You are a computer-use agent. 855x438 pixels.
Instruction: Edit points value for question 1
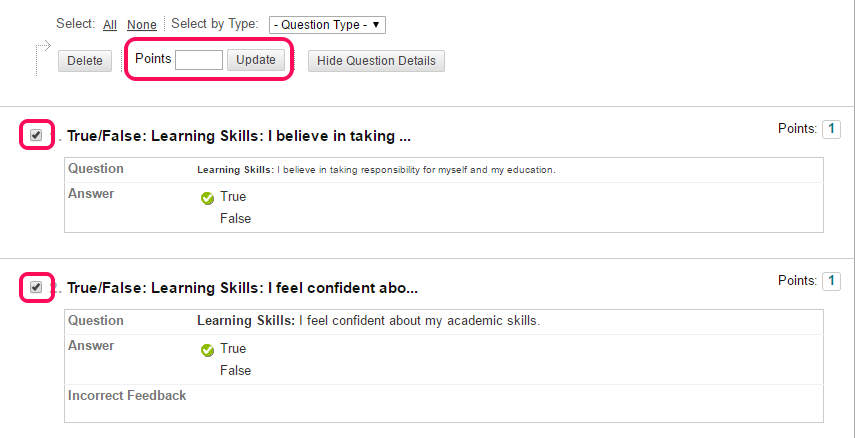(831, 129)
